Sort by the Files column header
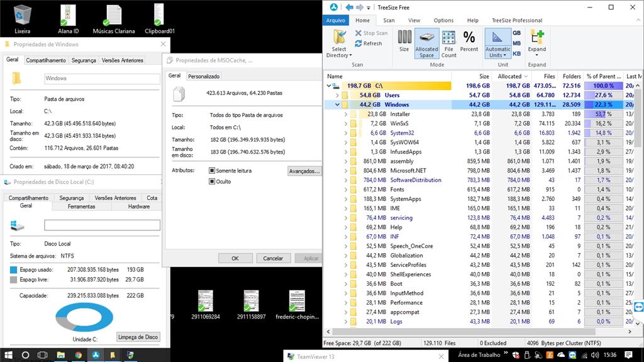The image size is (644, 362). coord(544,76)
